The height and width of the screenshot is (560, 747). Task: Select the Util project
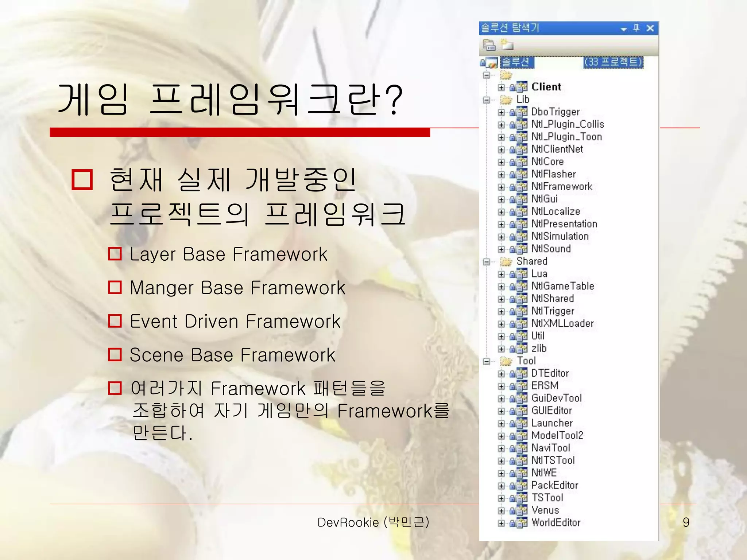click(538, 336)
